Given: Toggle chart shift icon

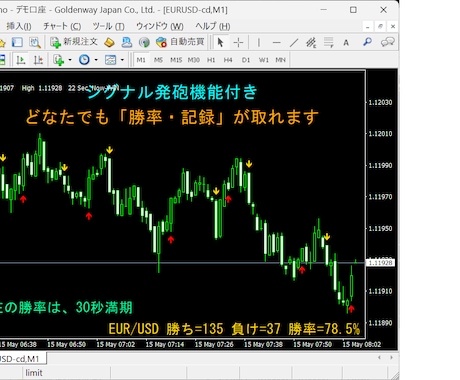Looking at the screenshot, I should coord(38,60).
